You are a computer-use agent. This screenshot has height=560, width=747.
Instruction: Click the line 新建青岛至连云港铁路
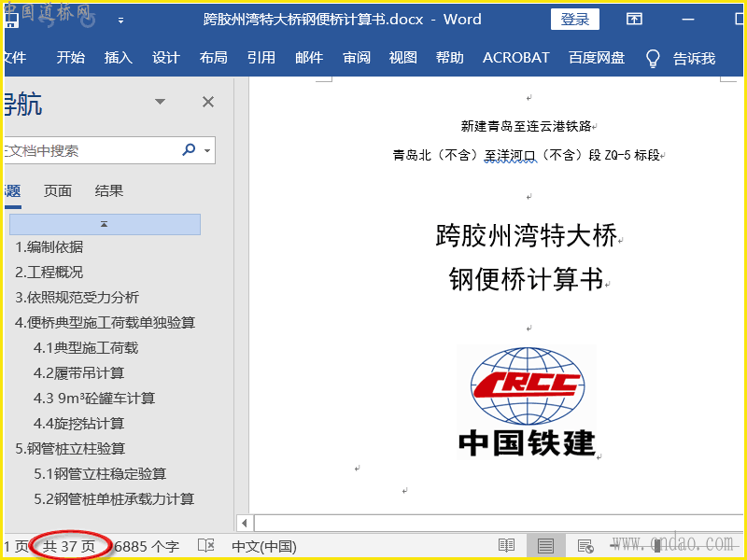click(x=526, y=126)
